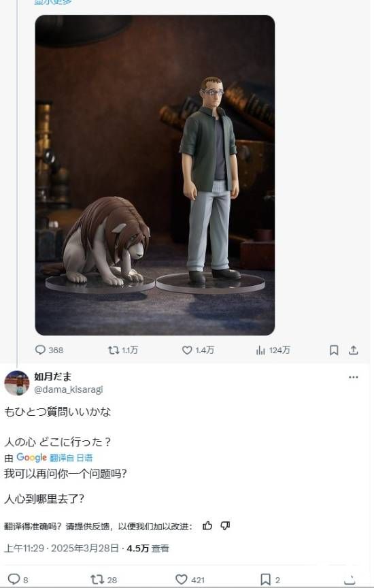Image resolution: width=374 pixels, height=588 pixels.
Task: Open view analytics showing 124万
Action: point(260,350)
